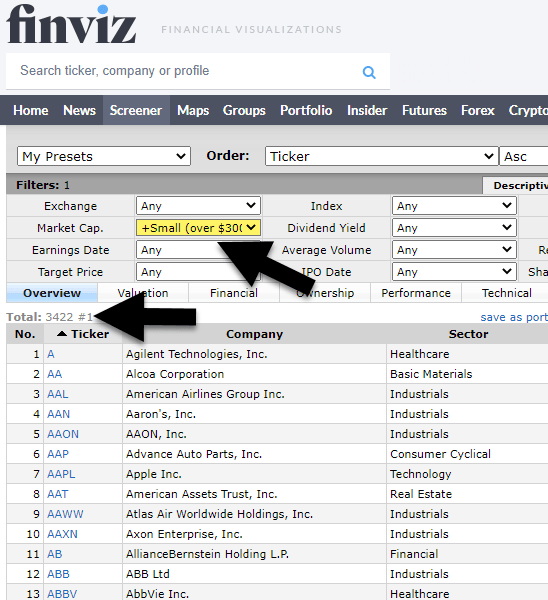
Task: Open ticker link AAON
Action: 63,434
